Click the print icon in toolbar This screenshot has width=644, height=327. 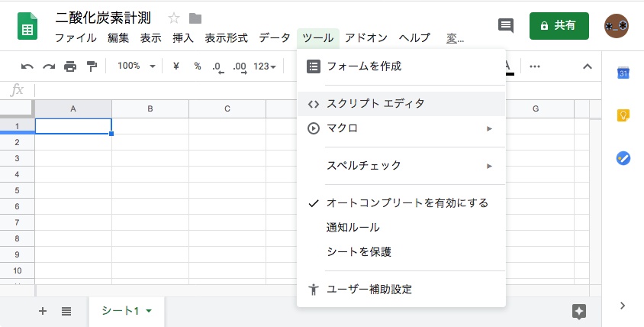point(70,66)
